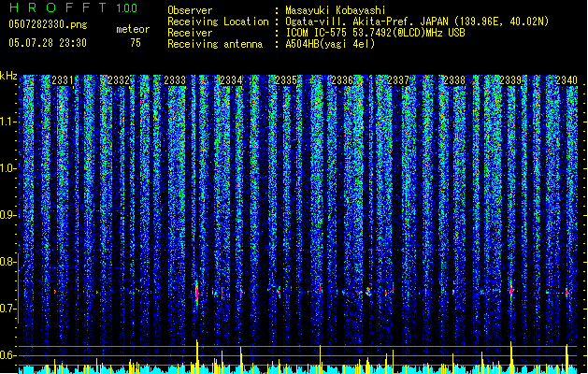Click time marker 2337
The height and width of the screenshot is (374, 588).
click(x=398, y=79)
